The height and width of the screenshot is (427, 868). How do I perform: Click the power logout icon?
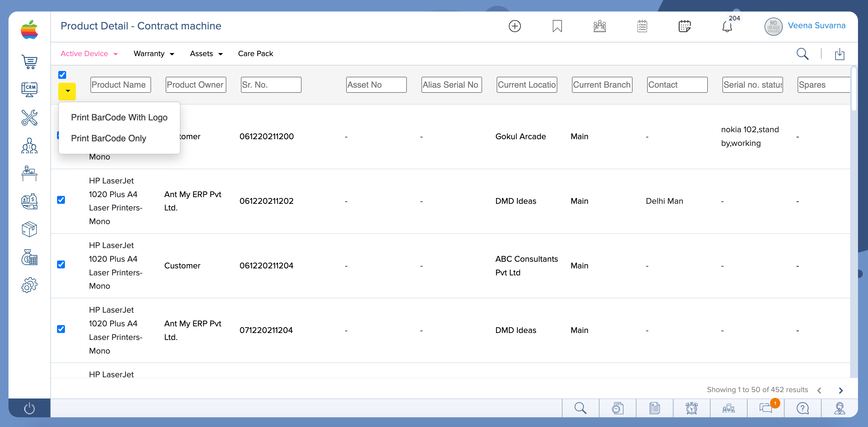point(29,408)
